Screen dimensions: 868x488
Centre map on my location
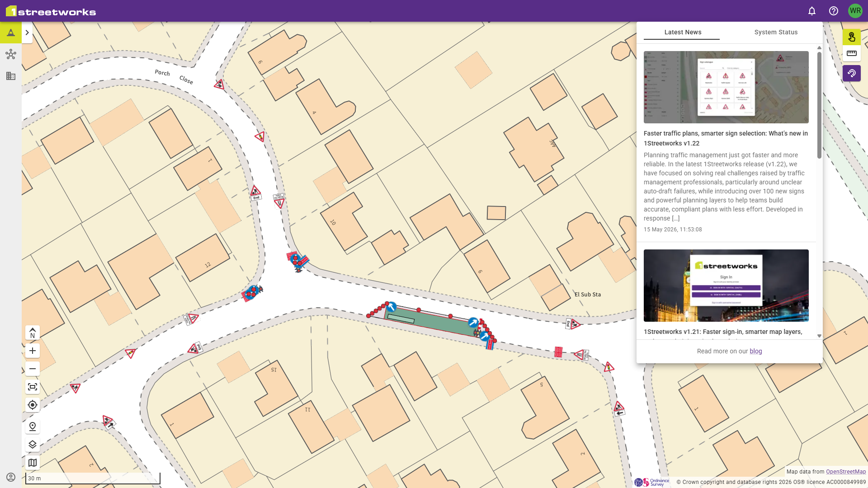tap(33, 405)
